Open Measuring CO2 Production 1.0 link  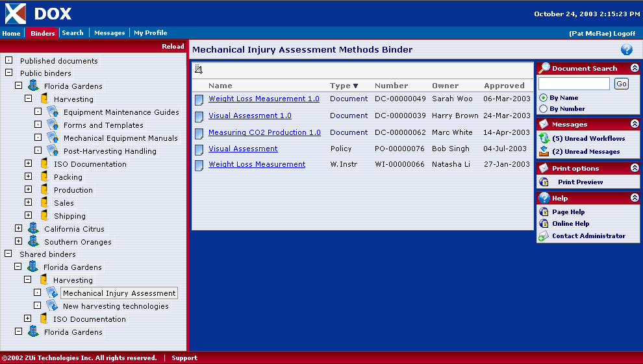click(264, 132)
